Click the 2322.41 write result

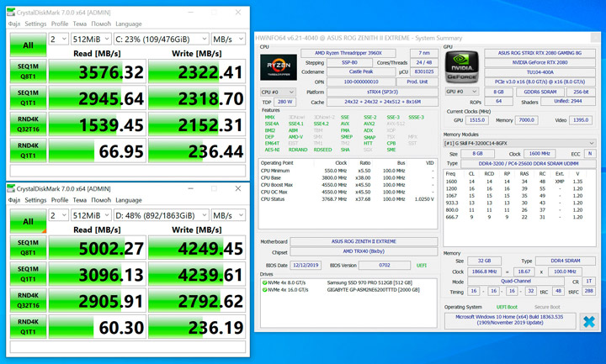click(197, 71)
